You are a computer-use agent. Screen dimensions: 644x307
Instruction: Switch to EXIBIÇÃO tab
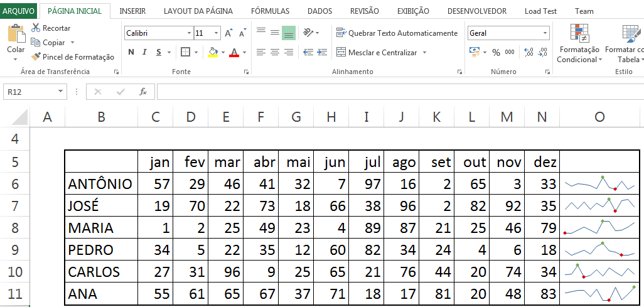pyautogui.click(x=413, y=11)
